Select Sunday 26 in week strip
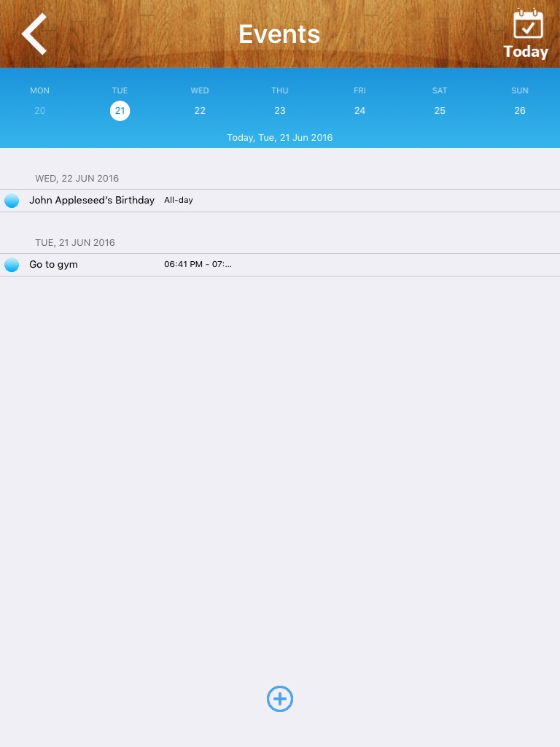Viewport: 560px width, 747px height. [520, 111]
